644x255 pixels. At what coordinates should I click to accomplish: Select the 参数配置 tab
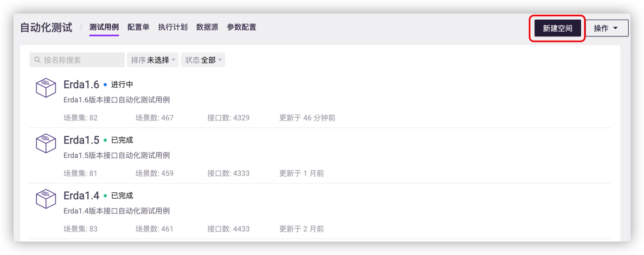pyautogui.click(x=241, y=27)
